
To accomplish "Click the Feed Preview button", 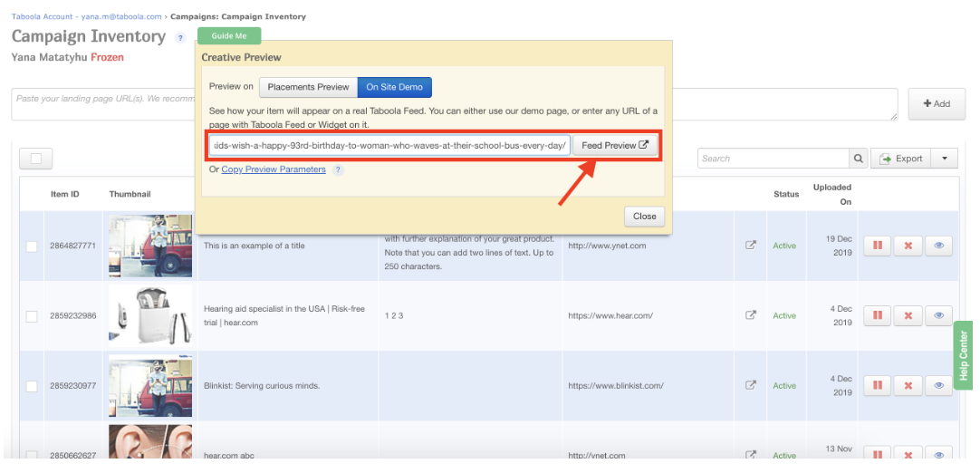I will [x=614, y=145].
